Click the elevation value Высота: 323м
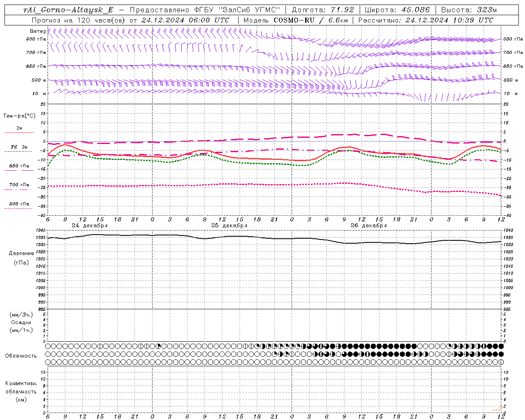The height and width of the screenshot is (420, 525). (x=469, y=10)
